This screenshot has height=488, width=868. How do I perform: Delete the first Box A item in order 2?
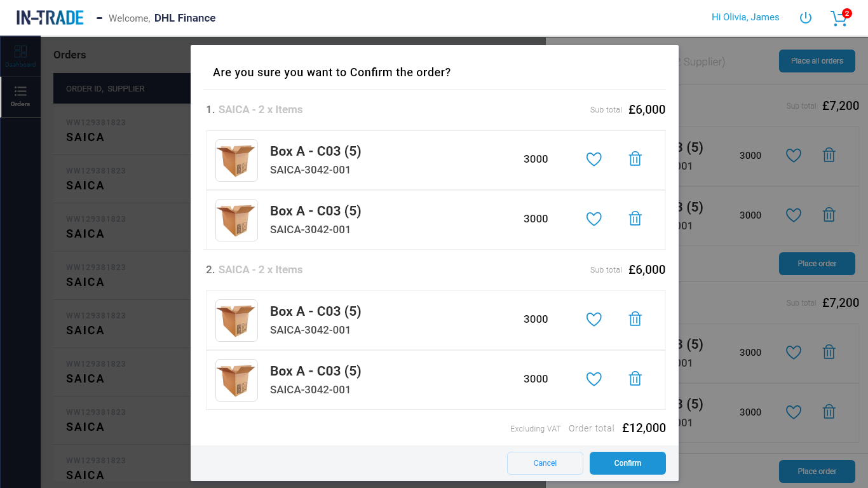pos(635,319)
